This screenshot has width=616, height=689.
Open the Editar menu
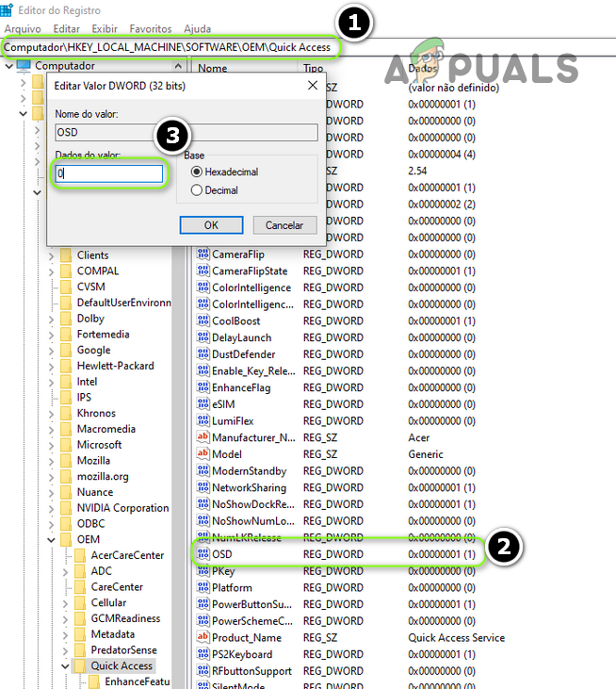click(x=66, y=29)
